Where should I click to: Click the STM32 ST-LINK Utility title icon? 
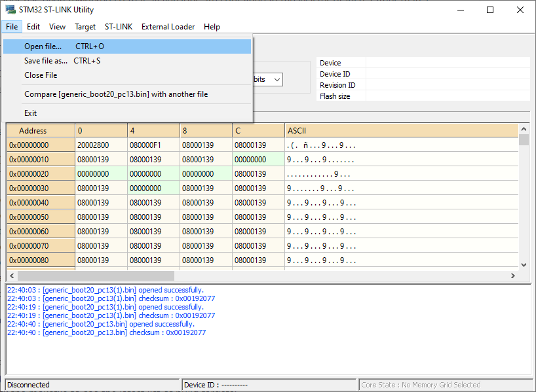[x=10, y=9]
